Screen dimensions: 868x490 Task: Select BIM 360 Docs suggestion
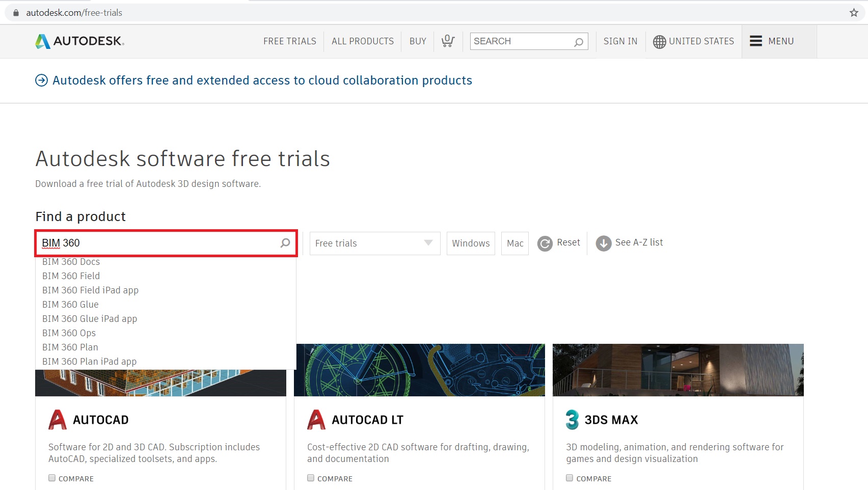point(71,262)
